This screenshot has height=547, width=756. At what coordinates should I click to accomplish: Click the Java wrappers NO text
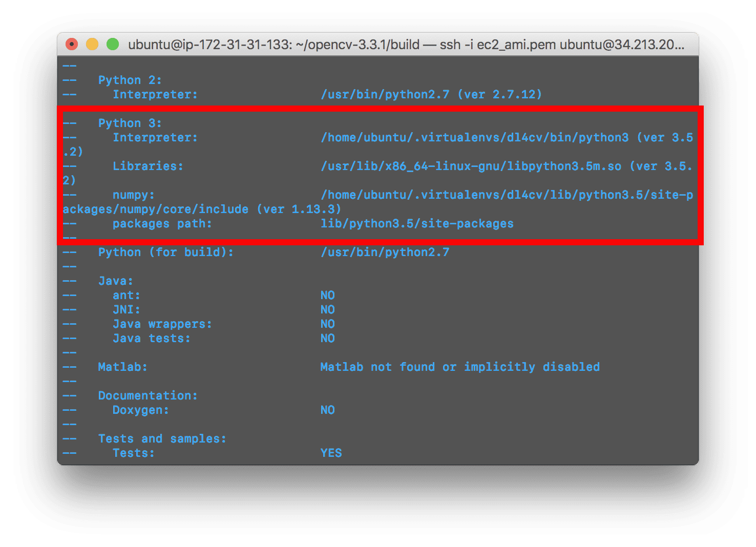pyautogui.click(x=327, y=324)
